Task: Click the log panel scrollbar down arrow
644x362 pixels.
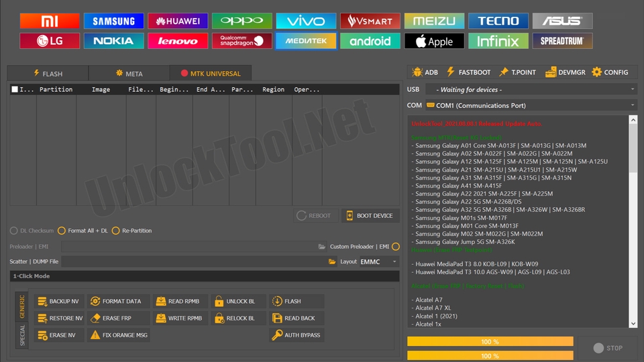Action: [x=633, y=323]
